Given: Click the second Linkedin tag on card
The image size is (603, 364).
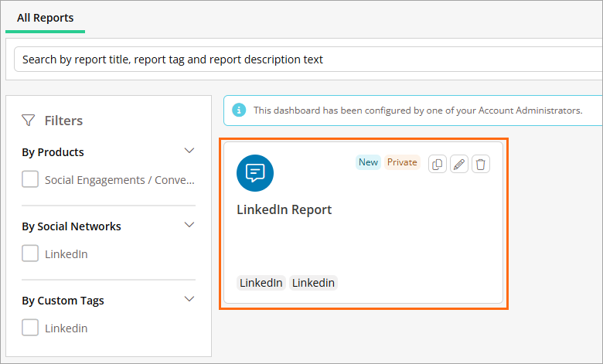Looking at the screenshot, I should click(313, 283).
